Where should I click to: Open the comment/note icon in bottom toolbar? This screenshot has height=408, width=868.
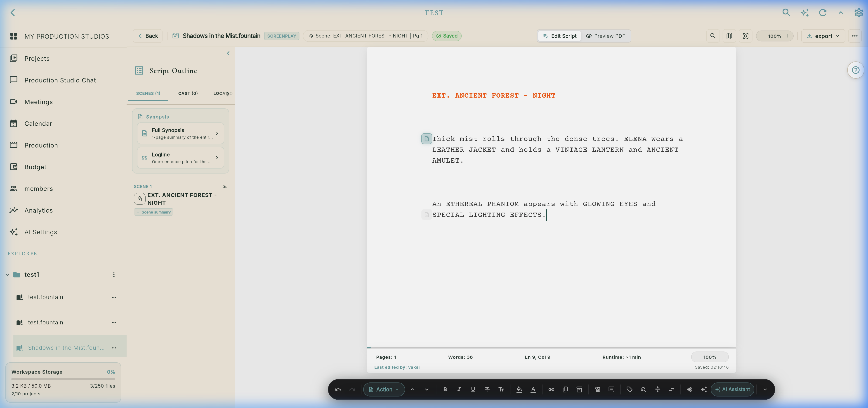point(611,389)
